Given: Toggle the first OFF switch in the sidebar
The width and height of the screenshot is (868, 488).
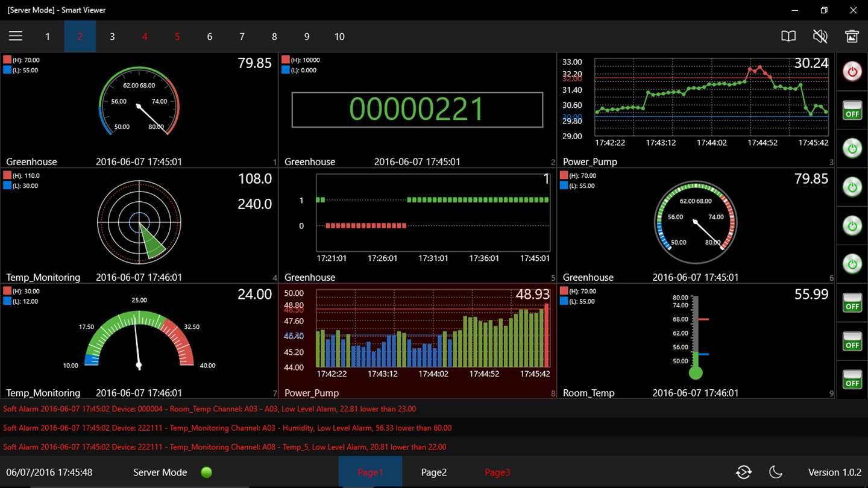Looking at the screenshot, I should tap(852, 110).
